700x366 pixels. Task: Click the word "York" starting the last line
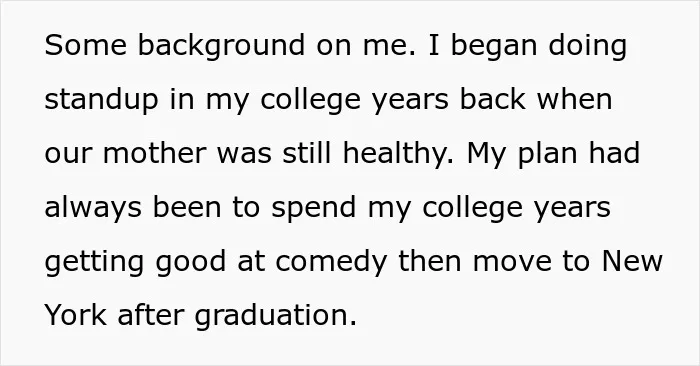tap(76, 315)
